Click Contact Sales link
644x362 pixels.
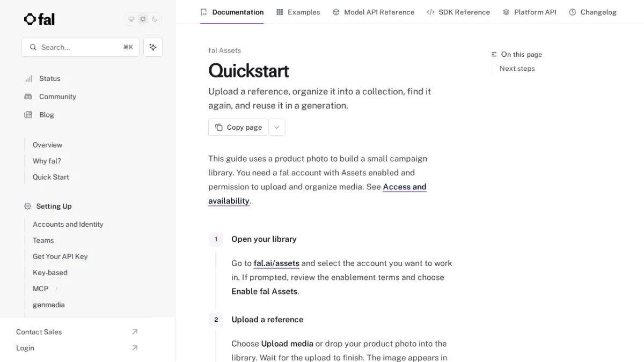(x=39, y=332)
